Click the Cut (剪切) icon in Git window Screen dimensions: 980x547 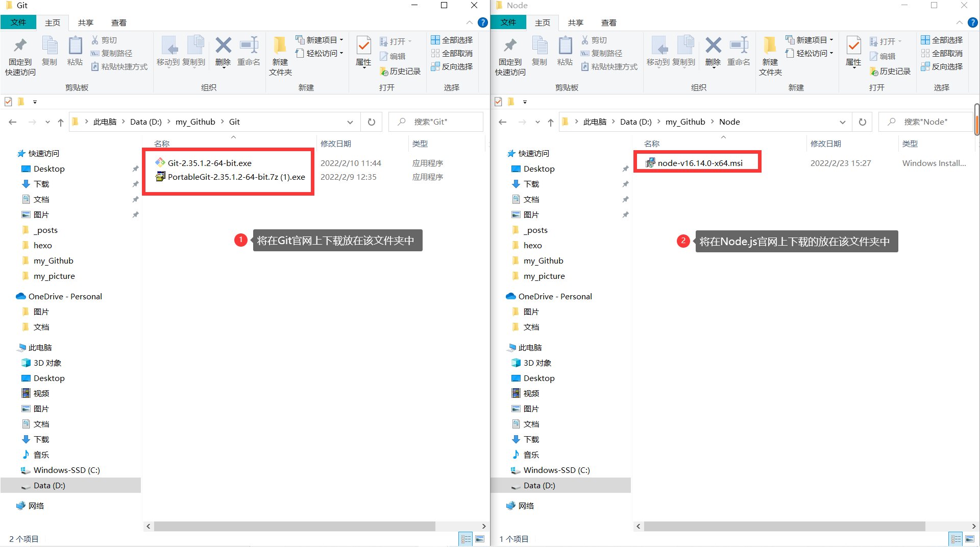[95, 40]
